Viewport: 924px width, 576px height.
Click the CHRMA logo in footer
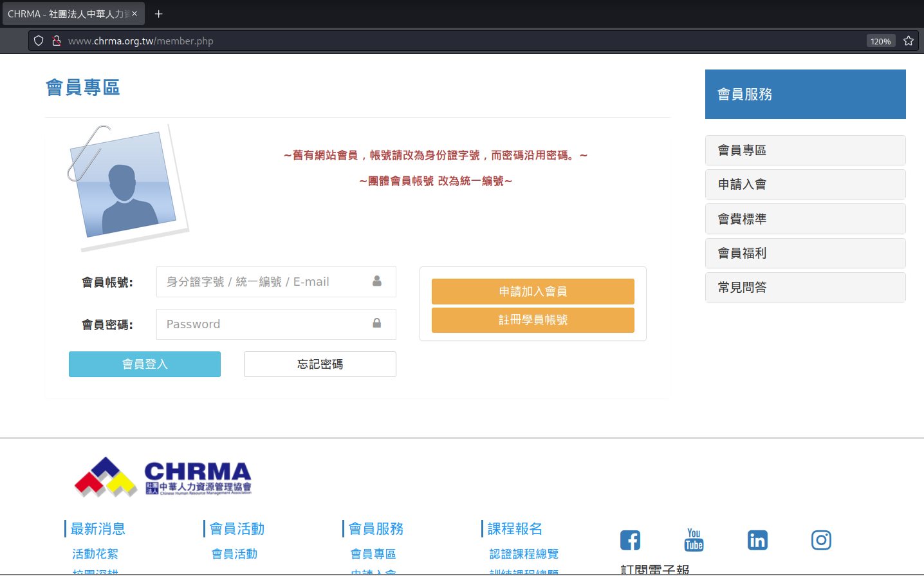click(163, 478)
